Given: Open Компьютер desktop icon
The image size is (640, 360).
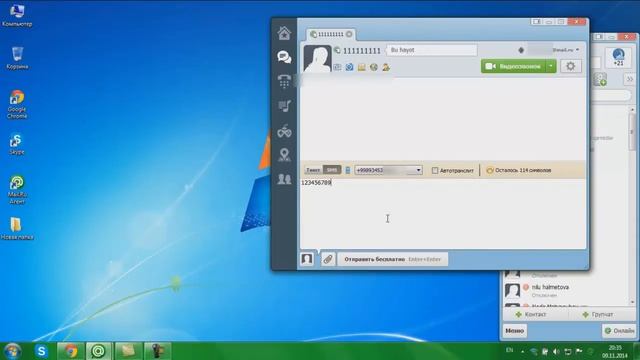Looking at the screenshot, I should click(17, 16).
